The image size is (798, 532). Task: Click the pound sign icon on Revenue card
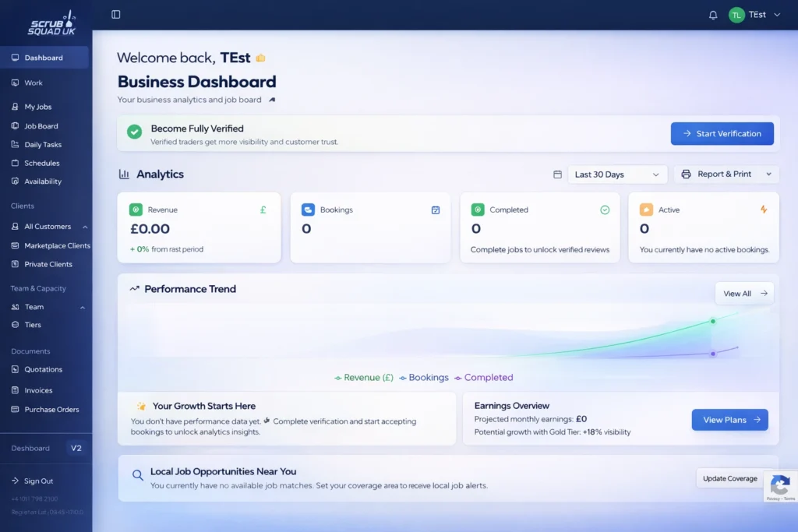point(263,210)
